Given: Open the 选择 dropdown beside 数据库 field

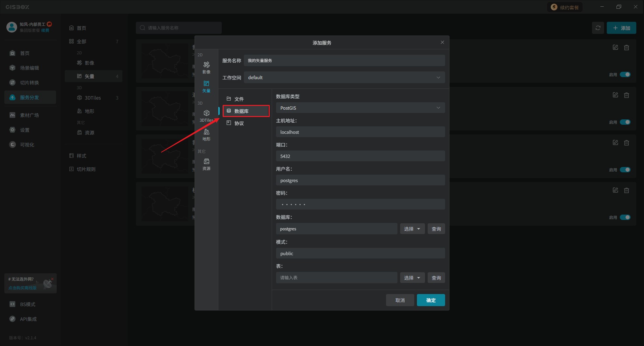Looking at the screenshot, I should pyautogui.click(x=412, y=229).
